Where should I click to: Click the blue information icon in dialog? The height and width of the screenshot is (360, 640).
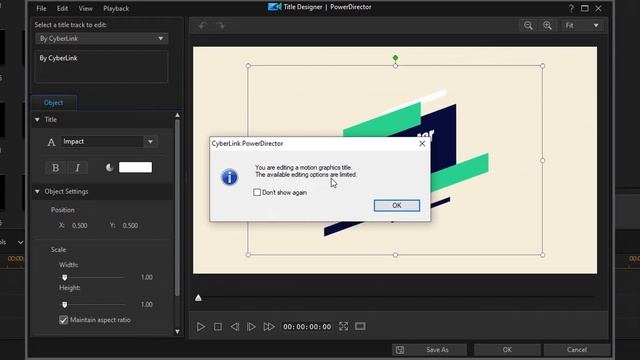point(229,177)
